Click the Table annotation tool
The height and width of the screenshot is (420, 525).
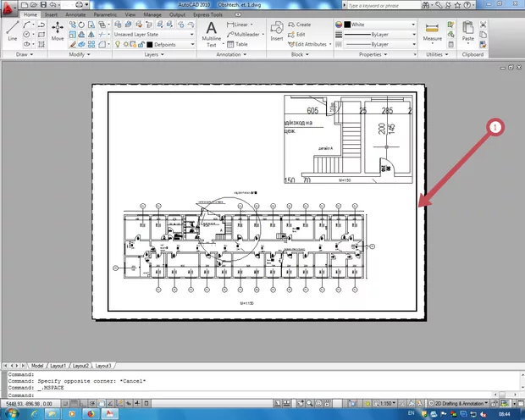[x=241, y=43]
